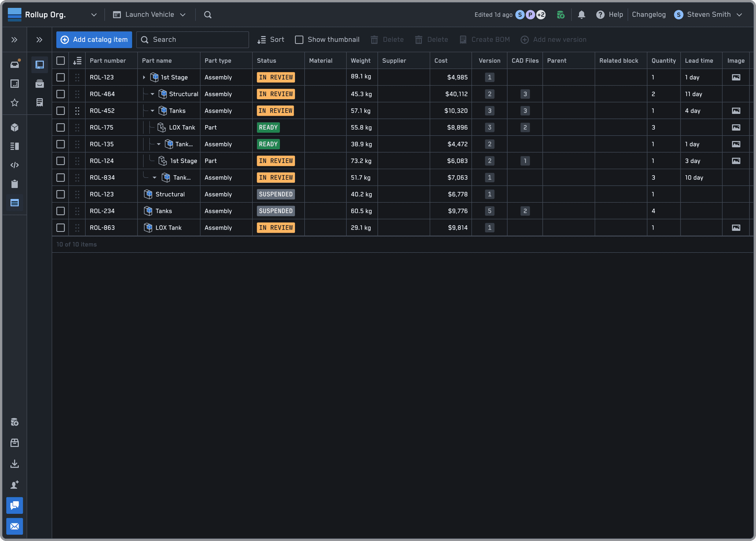Open the favorites star icon
The height and width of the screenshot is (541, 756).
pyautogui.click(x=15, y=102)
